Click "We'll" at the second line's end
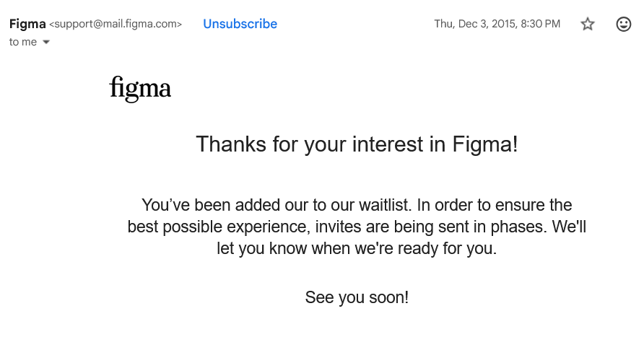 (570, 227)
